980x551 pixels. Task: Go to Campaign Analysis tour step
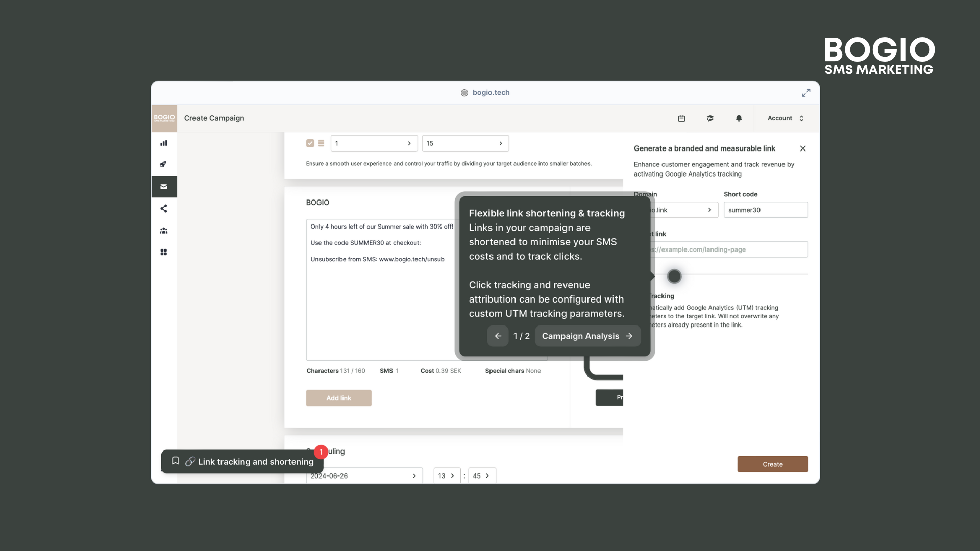click(x=587, y=336)
